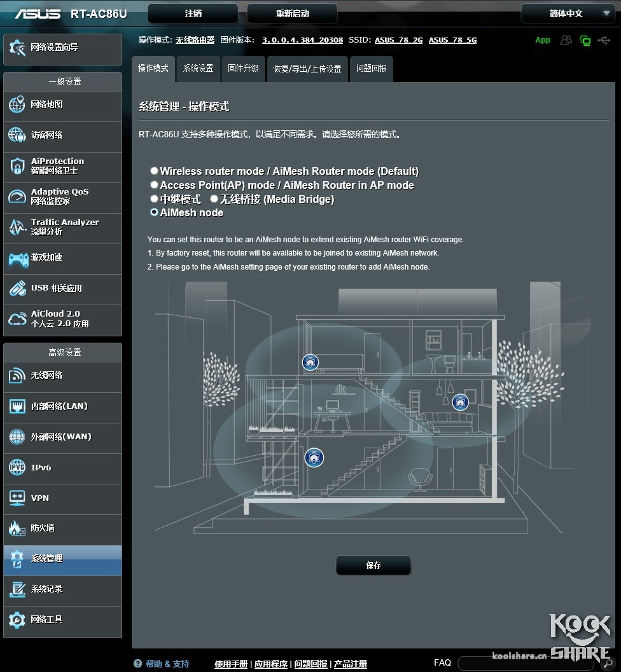Click the 帮助 & 支持 question mark icon
Viewport: 621px width, 672px height.
coord(137,664)
